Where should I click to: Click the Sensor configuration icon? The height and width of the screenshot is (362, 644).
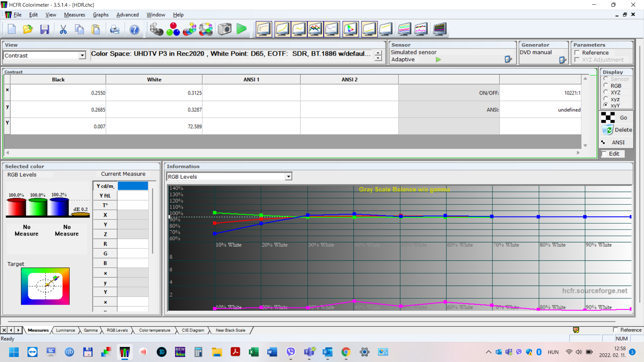[508, 59]
